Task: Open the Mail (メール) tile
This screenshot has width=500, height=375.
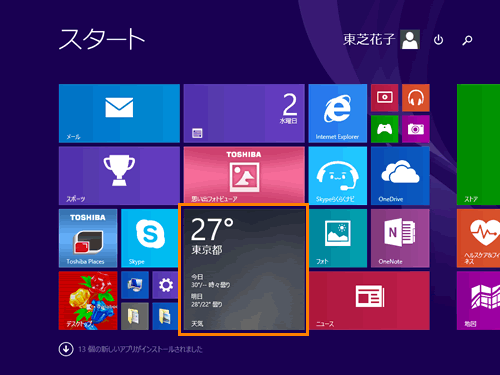Action: coord(119,113)
